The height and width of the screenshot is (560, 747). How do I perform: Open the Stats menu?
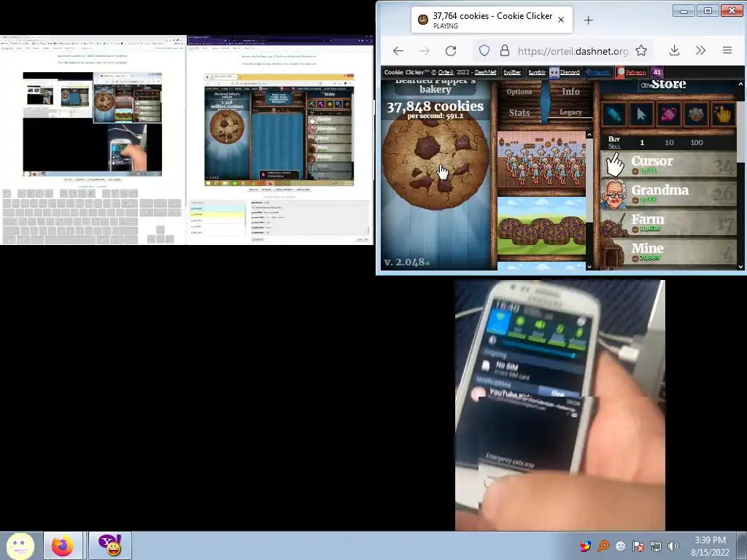(x=519, y=113)
